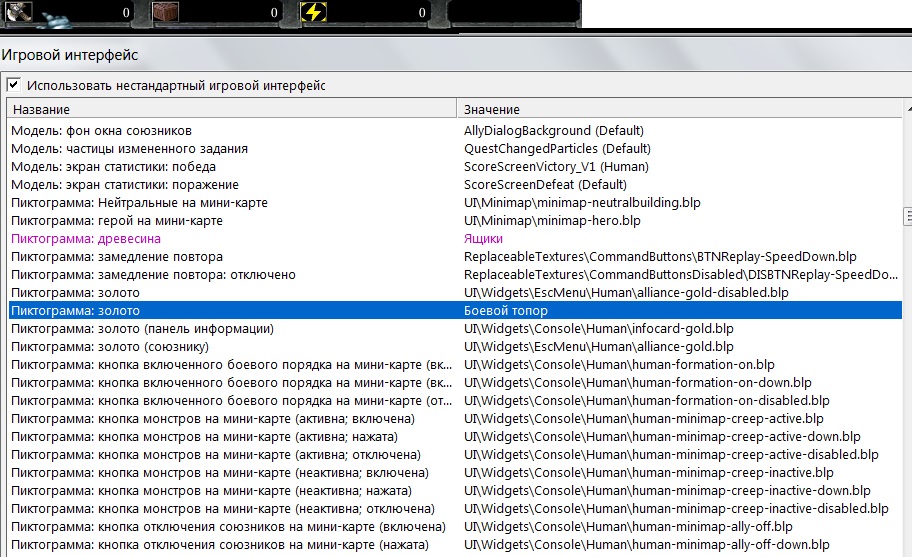
Task: Select name 'кнопка монстров на мини-карте (неактивна; включена)'
Action: pyautogui.click(x=220, y=473)
